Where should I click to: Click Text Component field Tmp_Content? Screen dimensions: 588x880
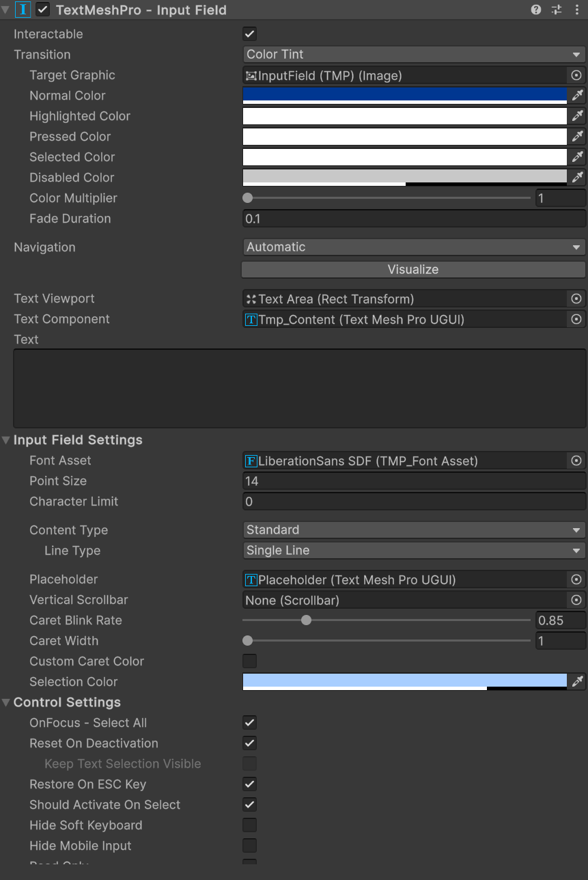point(405,319)
